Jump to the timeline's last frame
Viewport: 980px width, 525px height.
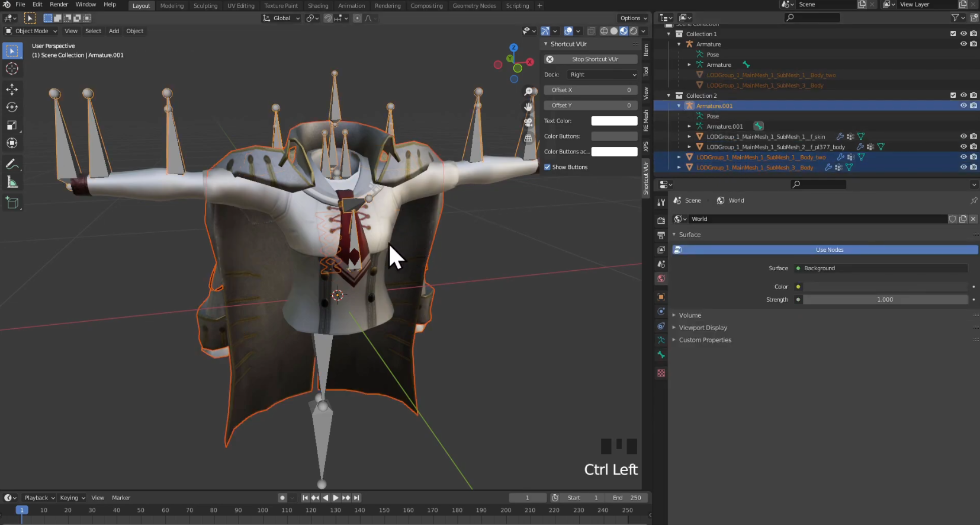356,498
